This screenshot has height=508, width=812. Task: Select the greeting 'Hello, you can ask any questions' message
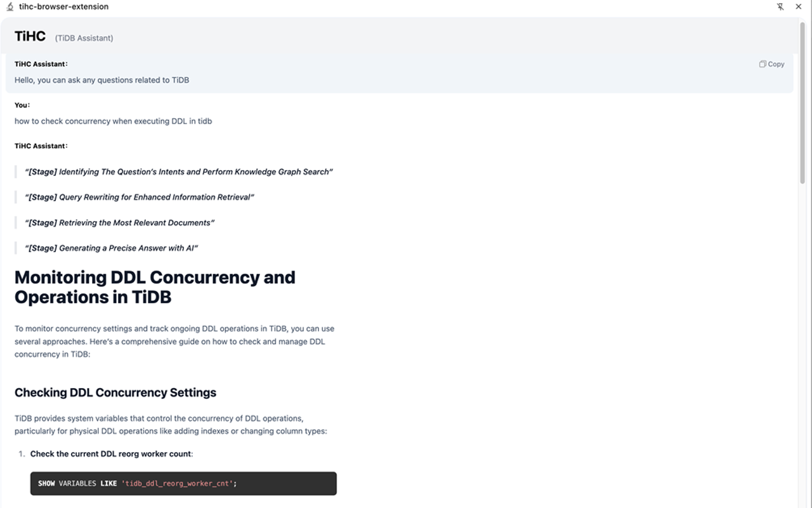coord(101,80)
